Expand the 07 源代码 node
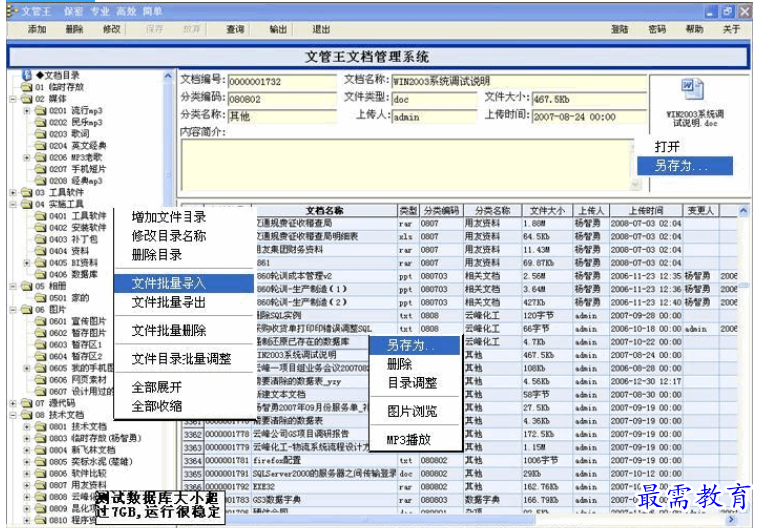759x528 pixels. click(x=13, y=403)
